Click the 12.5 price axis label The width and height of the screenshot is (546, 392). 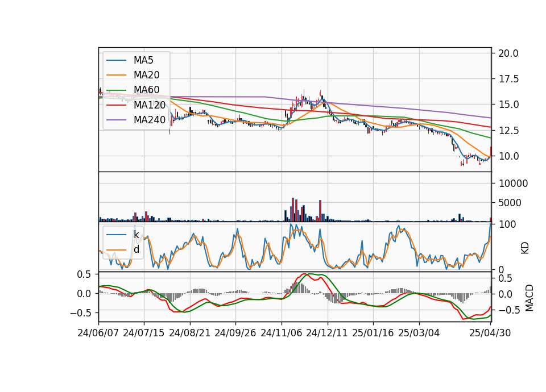click(x=508, y=131)
